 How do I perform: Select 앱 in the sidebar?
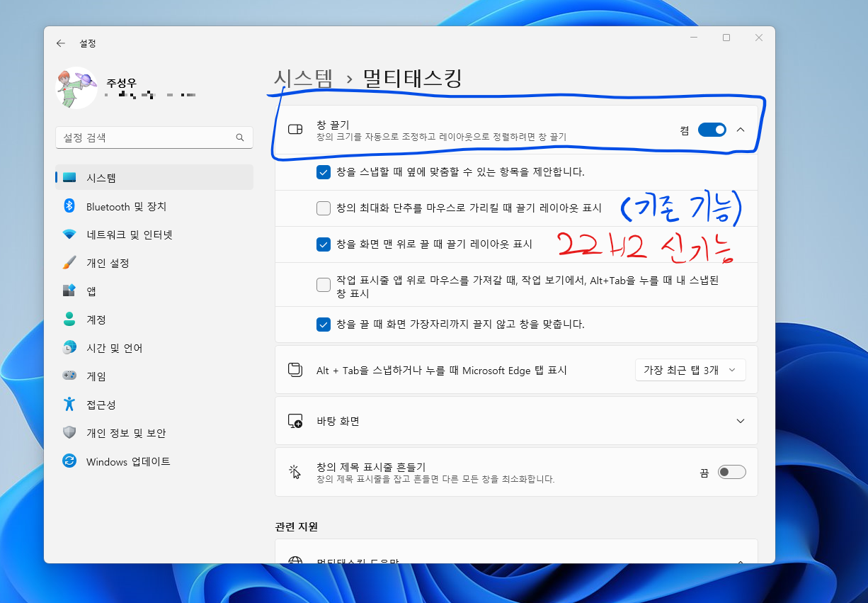[154, 291]
